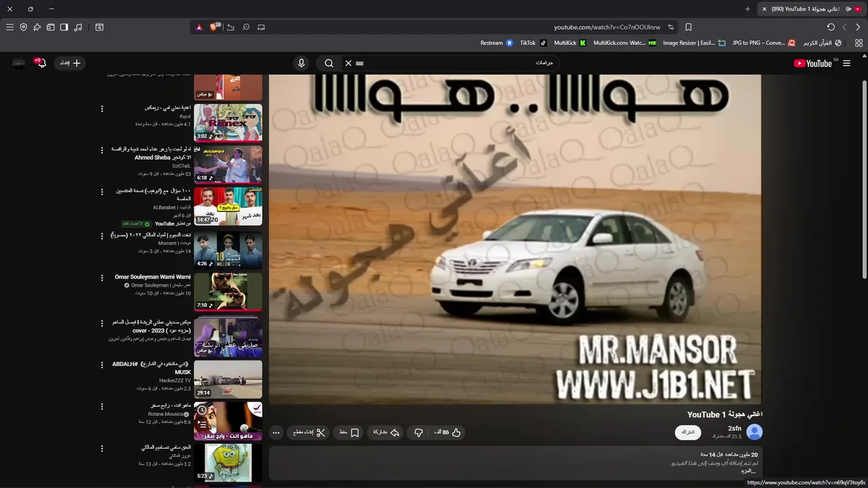Add Rotana video to Watch Later clock icon
Viewport: 868px width, 488px height.
pos(202,411)
